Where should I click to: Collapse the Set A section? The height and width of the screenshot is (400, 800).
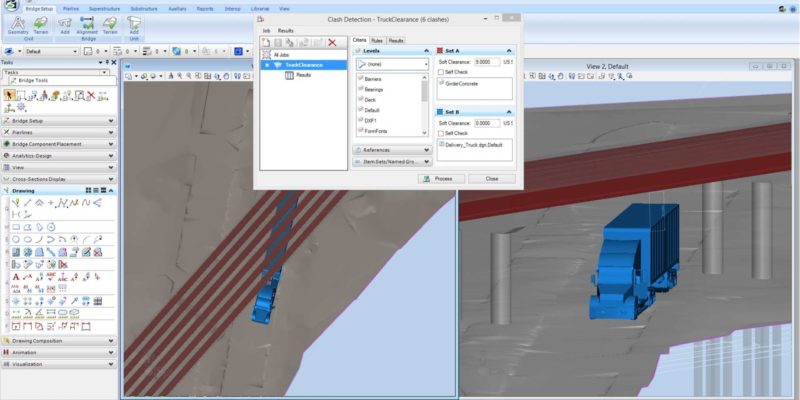pos(509,51)
